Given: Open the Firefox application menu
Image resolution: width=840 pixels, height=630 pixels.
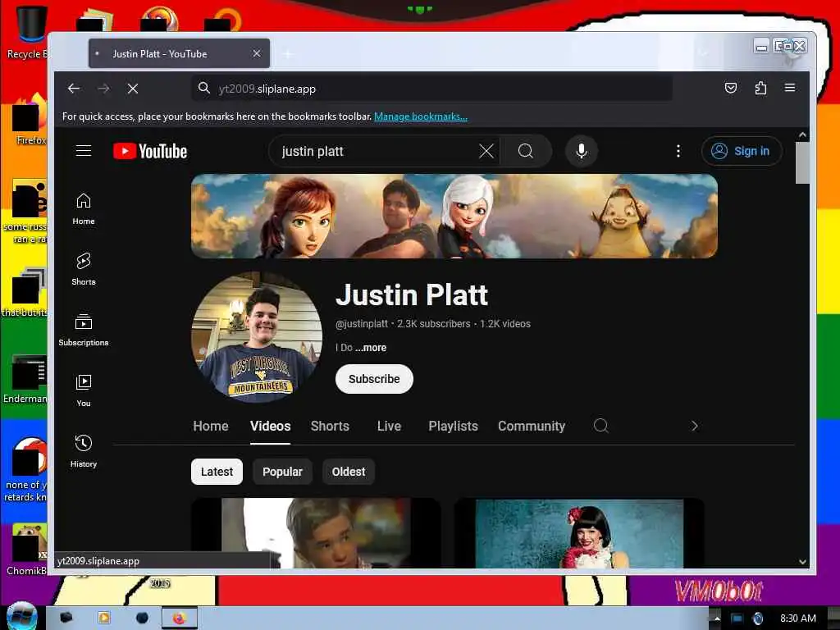Looking at the screenshot, I should pos(790,88).
